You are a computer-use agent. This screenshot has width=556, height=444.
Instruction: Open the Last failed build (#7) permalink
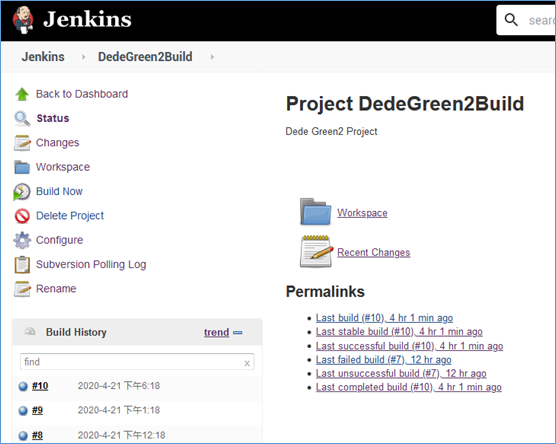(x=384, y=360)
